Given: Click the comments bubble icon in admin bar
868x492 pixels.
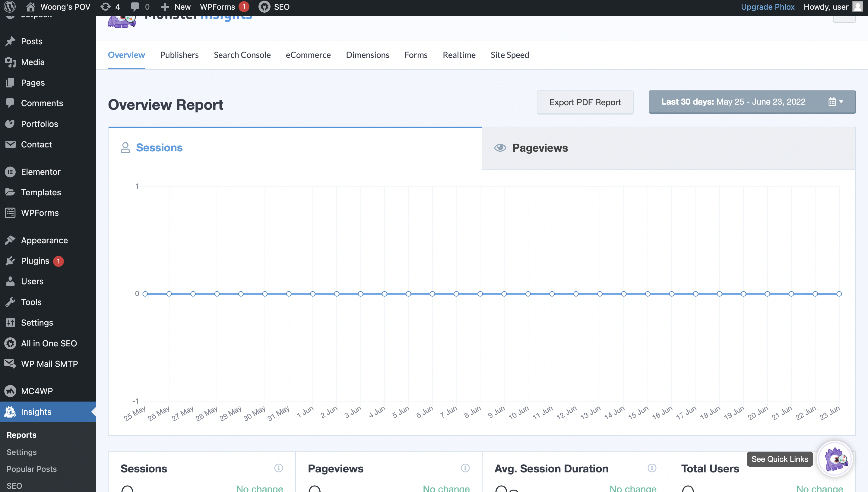Looking at the screenshot, I should pyautogui.click(x=135, y=7).
